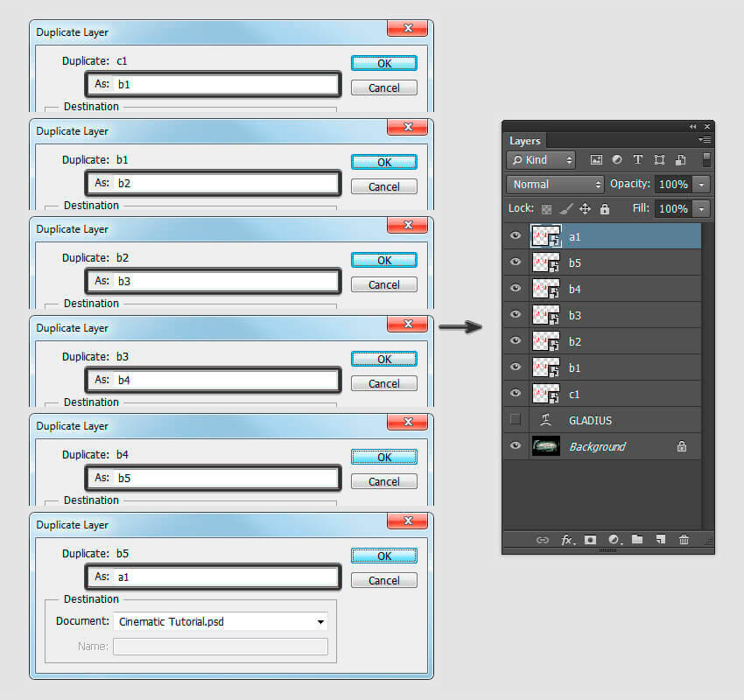Click the Layers panel vertical scrollbar
Screen dimensions: 744x700
pyautogui.click(x=707, y=376)
